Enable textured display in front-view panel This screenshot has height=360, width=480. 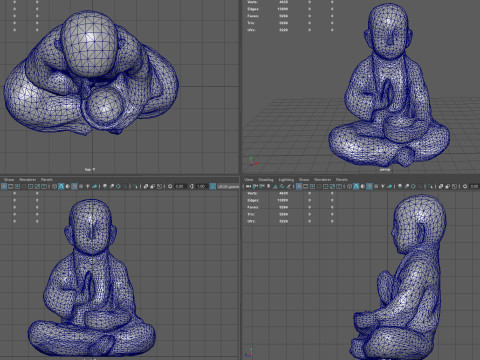[81, 186]
